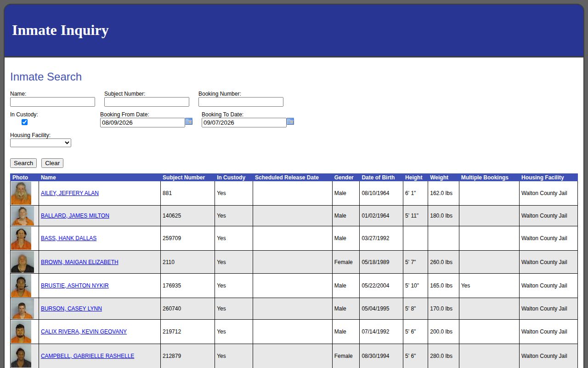Click weight value 280.0 lbs
Viewport: 588px width, 368px height.
coord(441,356)
